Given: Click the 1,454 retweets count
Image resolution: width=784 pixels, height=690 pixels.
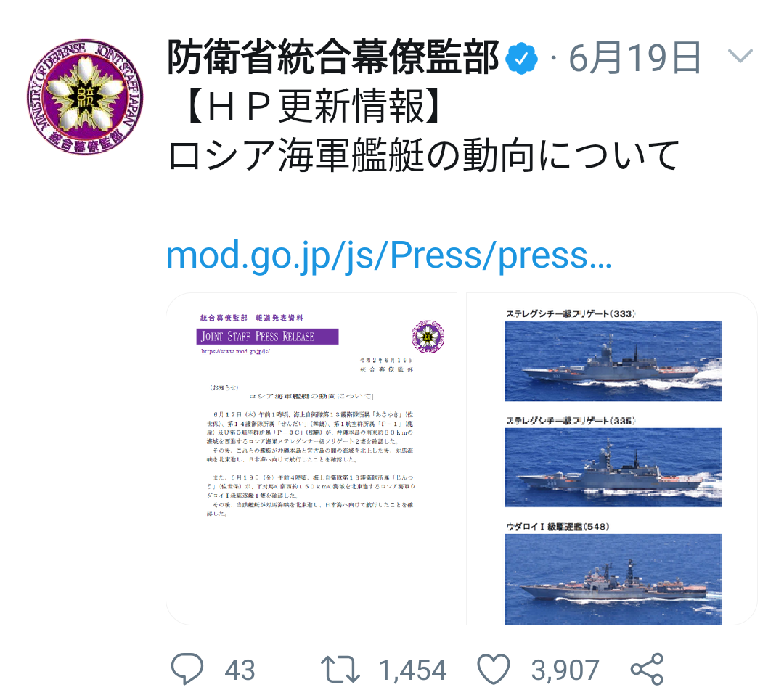Looking at the screenshot, I should (x=412, y=670).
